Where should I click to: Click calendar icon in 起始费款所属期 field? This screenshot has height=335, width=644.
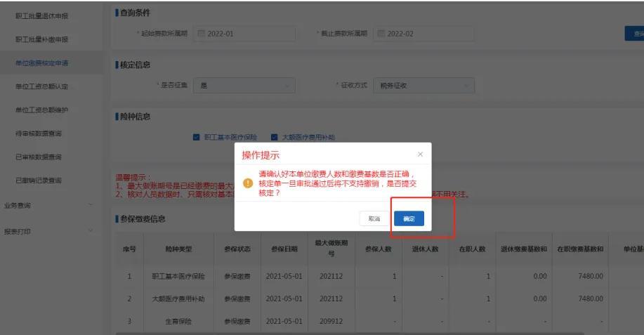[201, 34]
